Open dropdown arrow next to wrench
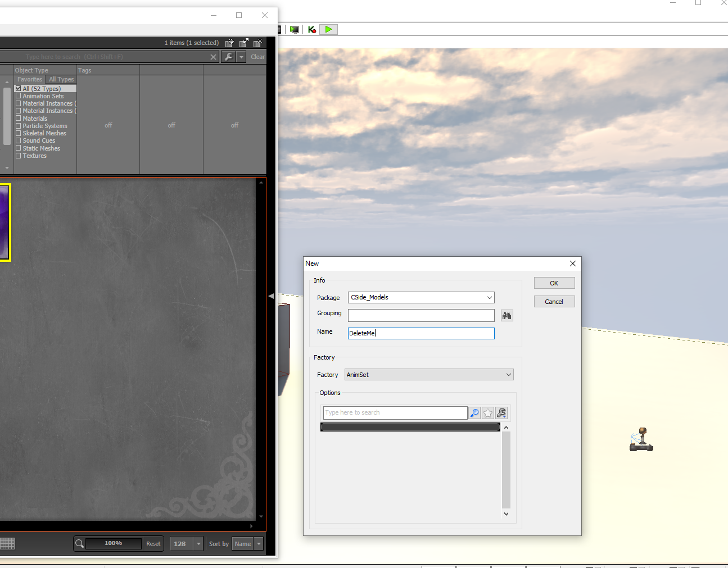 pos(241,57)
